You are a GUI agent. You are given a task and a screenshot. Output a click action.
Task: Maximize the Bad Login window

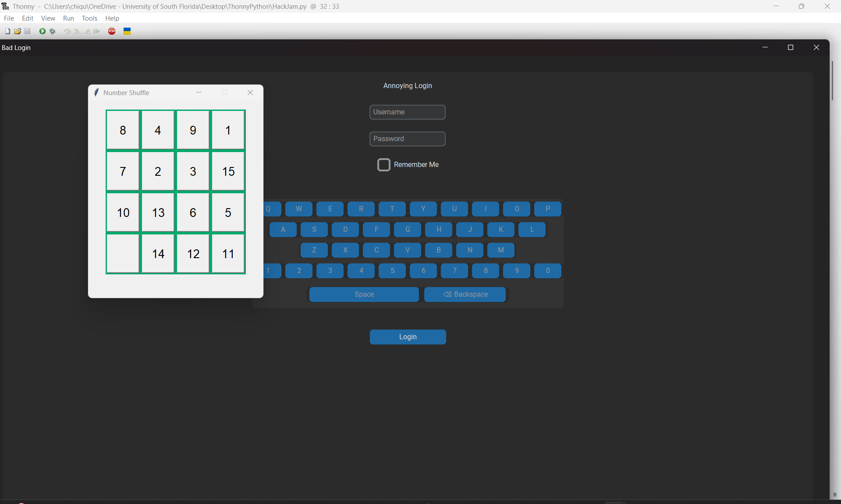pyautogui.click(x=791, y=47)
